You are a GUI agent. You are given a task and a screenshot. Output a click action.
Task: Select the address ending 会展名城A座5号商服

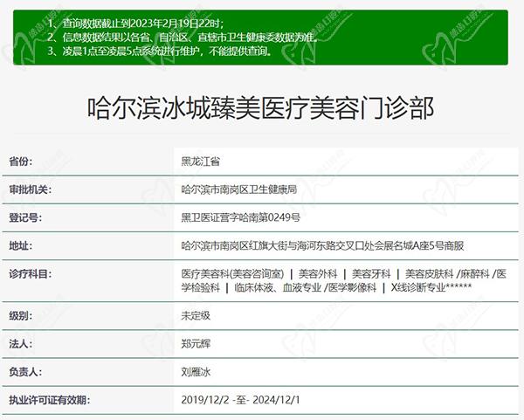[322, 246]
